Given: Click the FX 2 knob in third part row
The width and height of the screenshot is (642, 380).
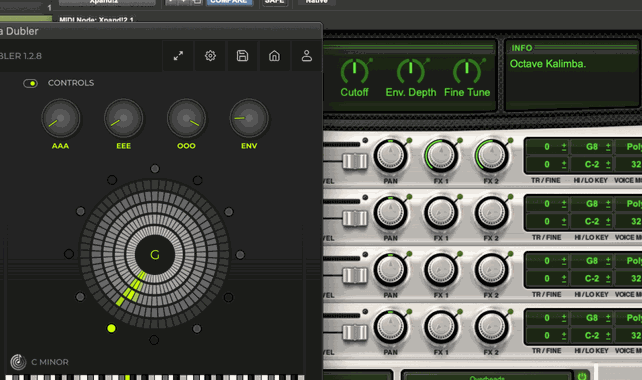Looking at the screenshot, I should (x=491, y=270).
